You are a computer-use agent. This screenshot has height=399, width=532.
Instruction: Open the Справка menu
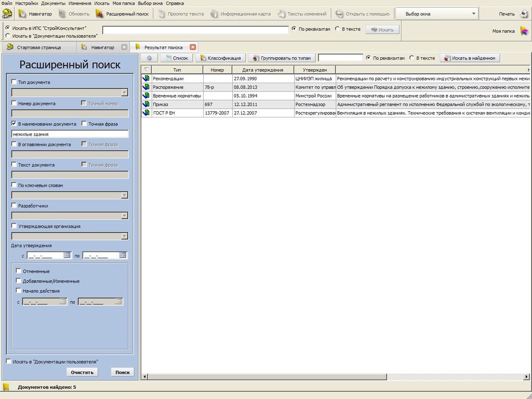click(x=175, y=3)
